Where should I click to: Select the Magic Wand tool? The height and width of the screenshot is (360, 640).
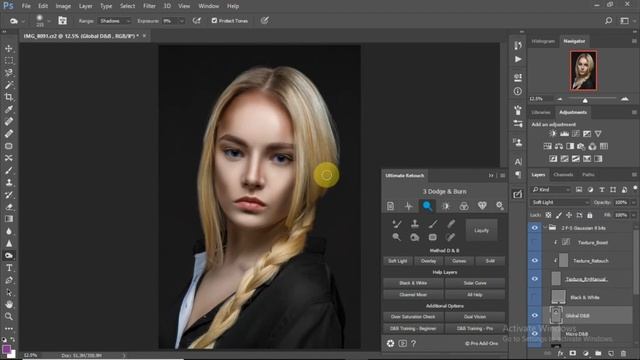tap(9, 85)
